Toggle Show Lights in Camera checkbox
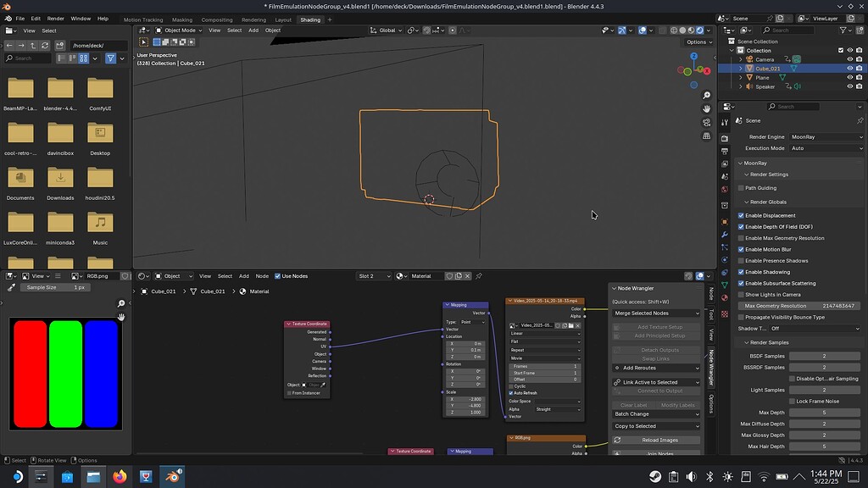This screenshot has height=488, width=868. tap(741, 294)
